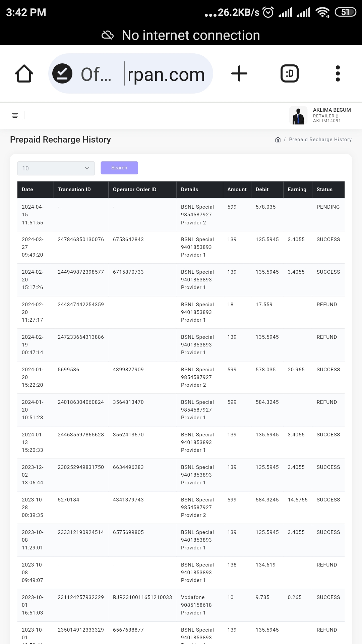The width and height of the screenshot is (362, 644).
Task: Click transaction ID 247846350130076
Action: pyautogui.click(x=81, y=239)
